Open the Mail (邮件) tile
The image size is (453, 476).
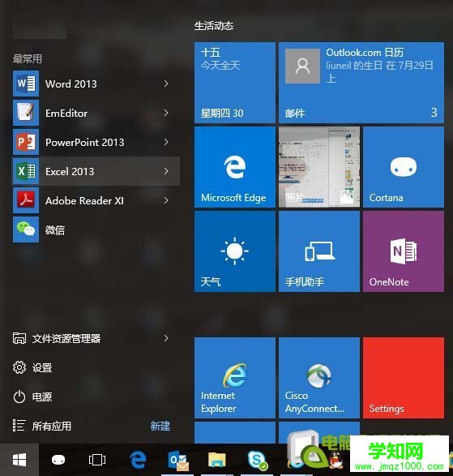tap(361, 83)
